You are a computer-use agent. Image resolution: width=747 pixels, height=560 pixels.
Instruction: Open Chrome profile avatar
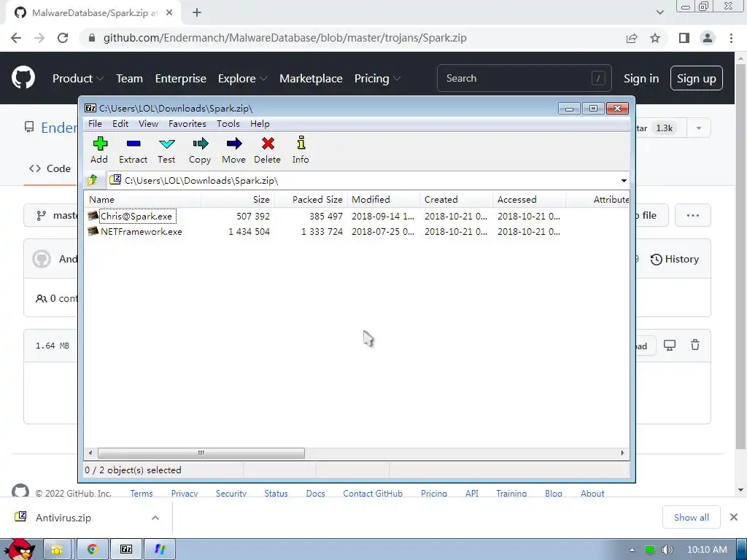click(708, 38)
